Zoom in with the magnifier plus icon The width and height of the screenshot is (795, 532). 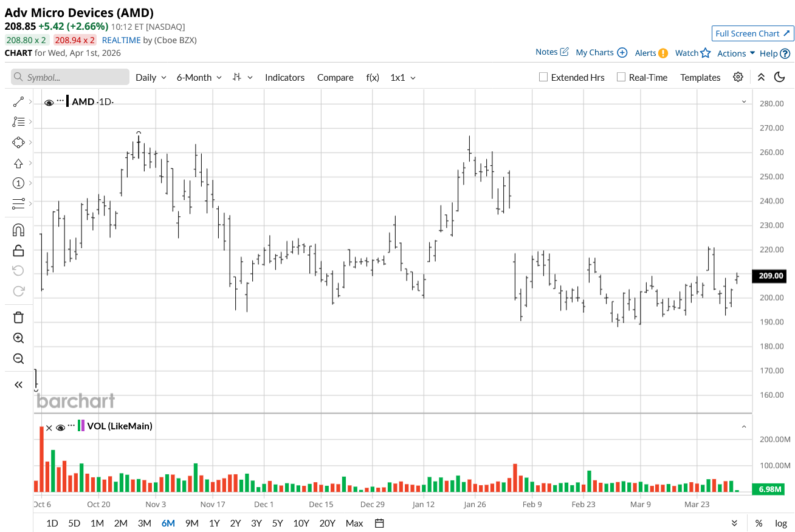[18, 338]
